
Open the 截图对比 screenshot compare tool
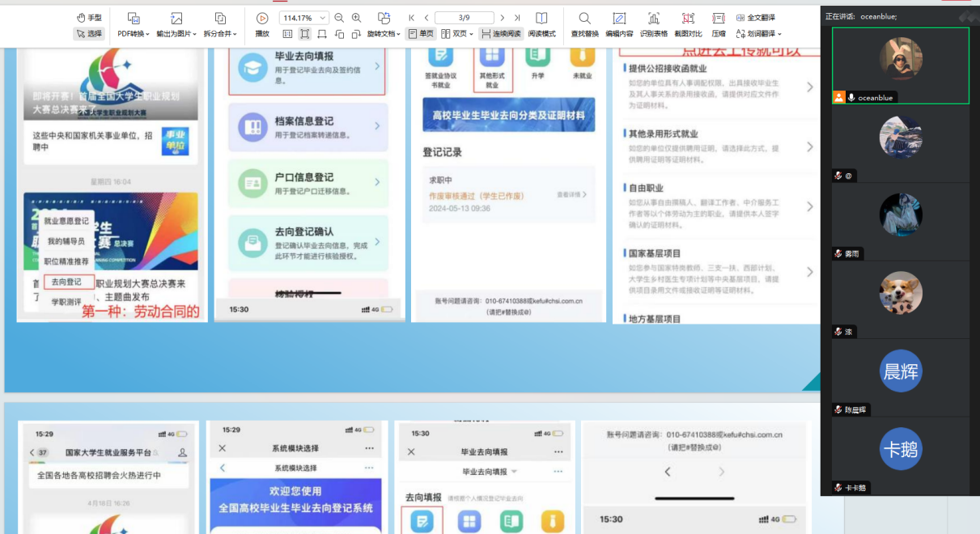coord(688,19)
